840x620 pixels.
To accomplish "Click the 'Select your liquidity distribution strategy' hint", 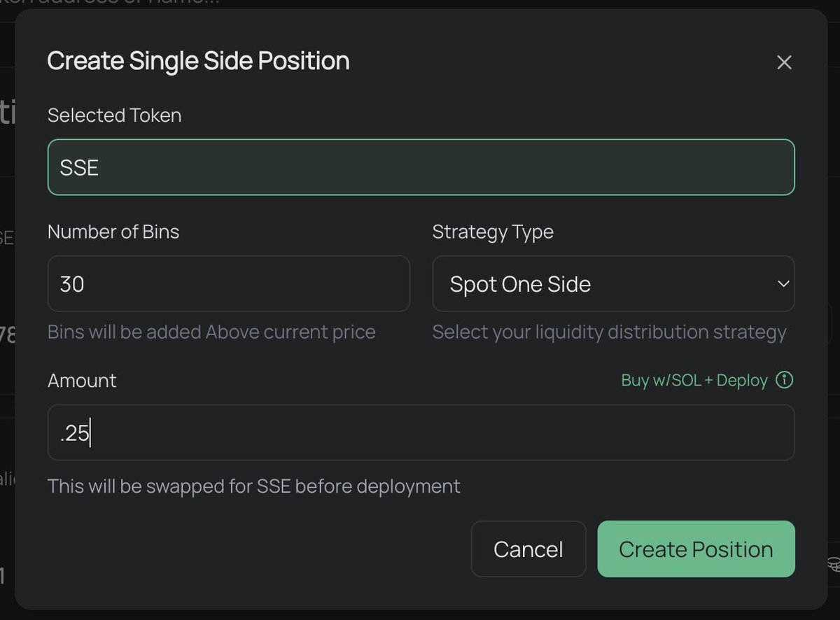I will pyautogui.click(x=609, y=331).
